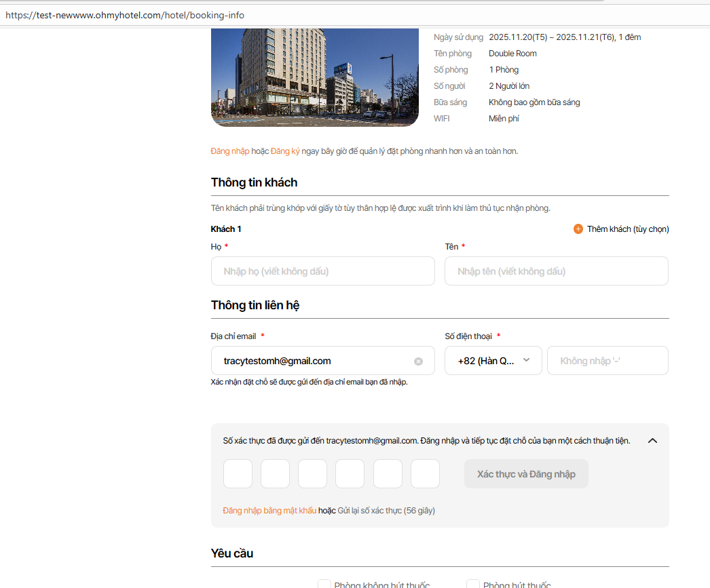The width and height of the screenshot is (710, 588).
Task: Focus the Họ last name field
Action: pyautogui.click(x=323, y=271)
